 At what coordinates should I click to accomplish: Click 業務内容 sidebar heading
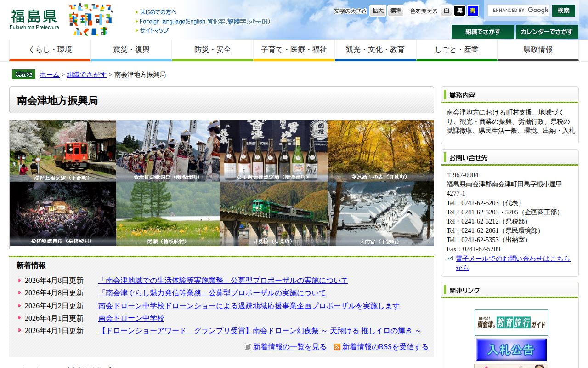462,96
